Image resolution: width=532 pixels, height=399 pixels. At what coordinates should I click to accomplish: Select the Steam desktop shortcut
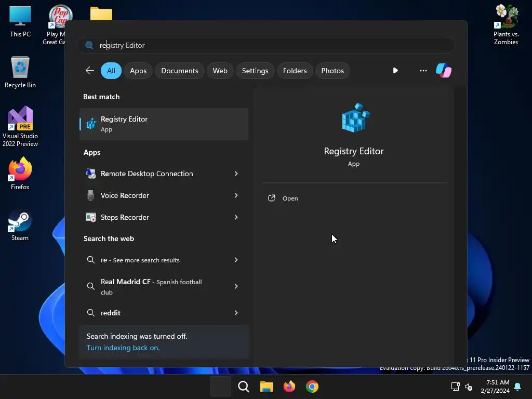click(x=20, y=225)
